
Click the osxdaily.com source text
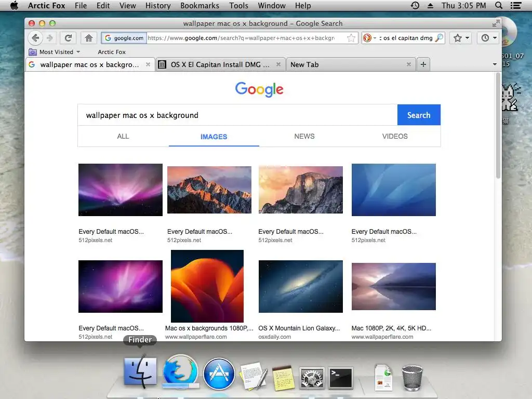[274, 337]
